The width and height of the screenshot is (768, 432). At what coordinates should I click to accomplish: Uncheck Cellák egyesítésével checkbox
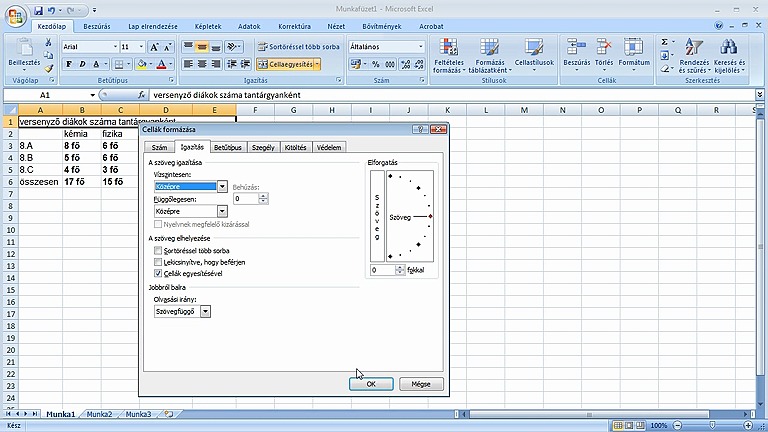coord(158,273)
